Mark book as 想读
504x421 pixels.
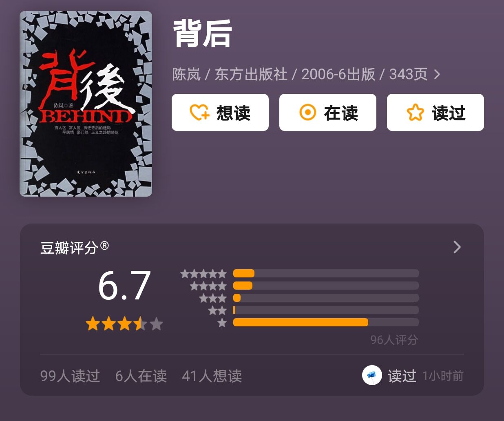[x=220, y=112]
